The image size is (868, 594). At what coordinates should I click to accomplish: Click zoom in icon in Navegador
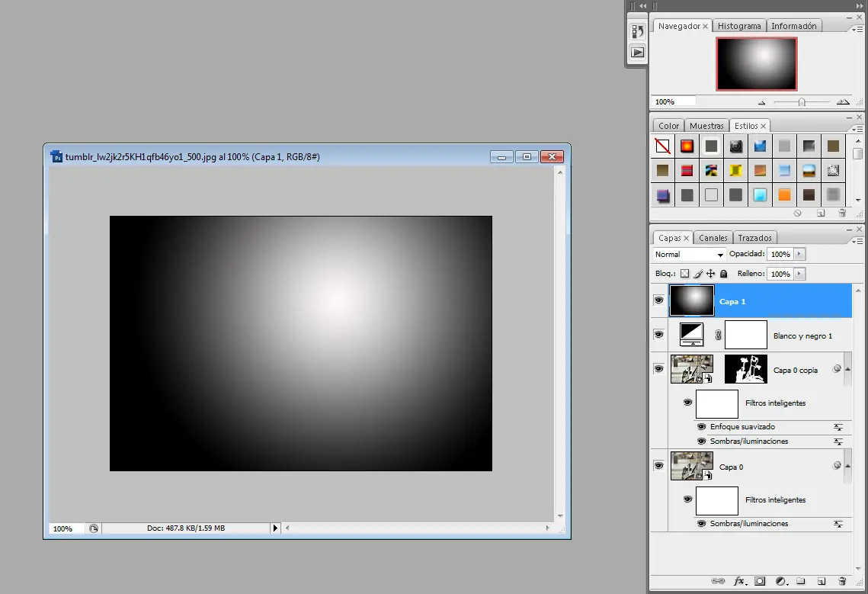click(843, 102)
